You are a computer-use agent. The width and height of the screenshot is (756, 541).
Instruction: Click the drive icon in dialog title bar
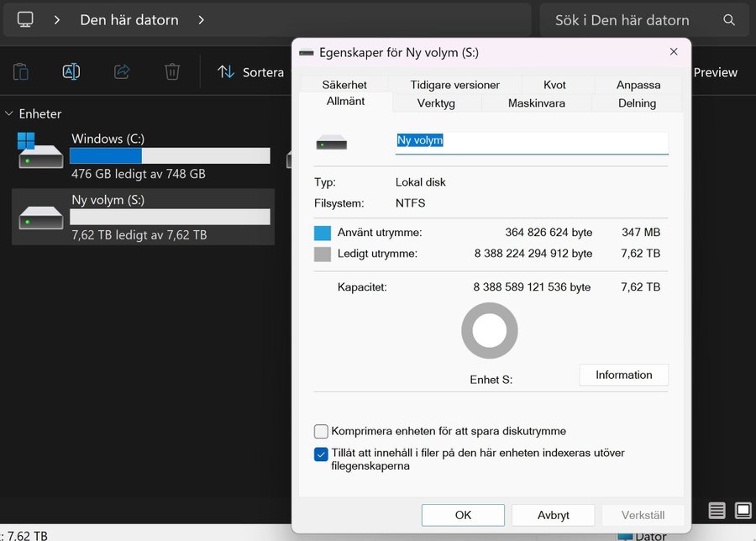pos(306,53)
